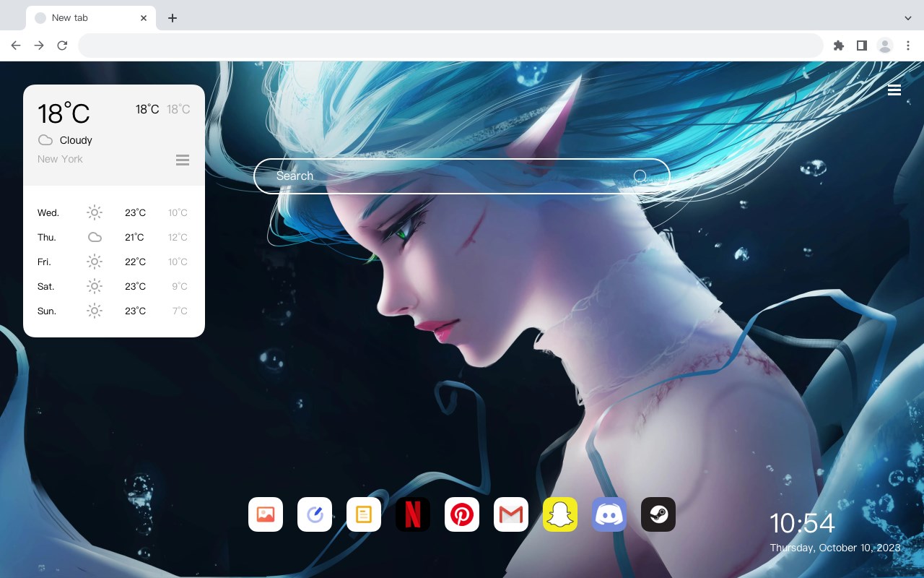Open the Gmail shortcut
Image resolution: width=924 pixels, height=578 pixels.
pyautogui.click(x=511, y=514)
